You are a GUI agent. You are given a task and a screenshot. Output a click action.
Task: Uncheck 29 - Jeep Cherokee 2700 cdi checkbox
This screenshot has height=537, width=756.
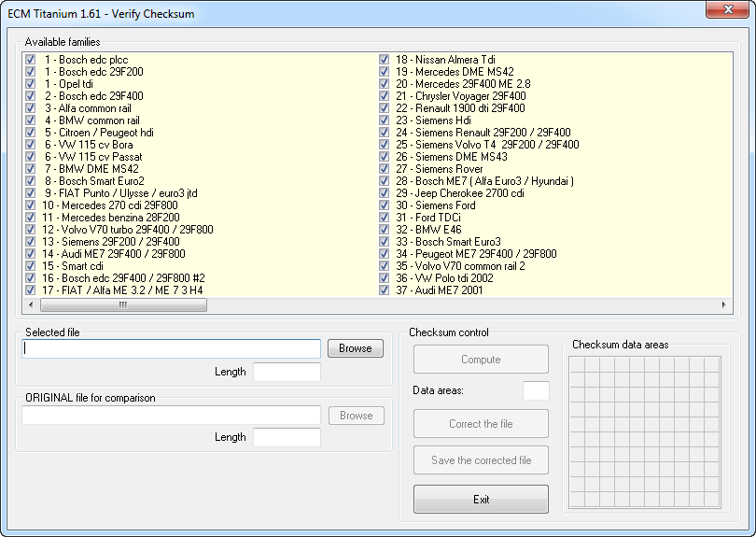[x=385, y=193]
